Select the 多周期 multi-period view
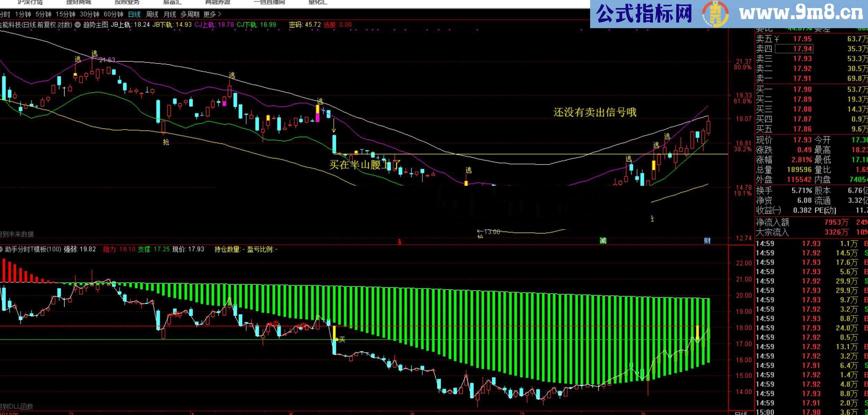This screenshot has height=415, width=868. pos(190,14)
